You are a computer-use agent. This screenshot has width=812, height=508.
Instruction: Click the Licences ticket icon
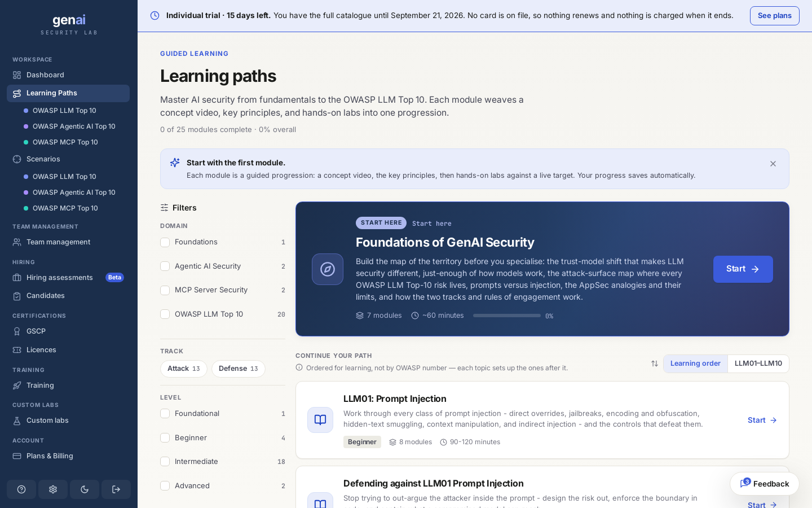pyautogui.click(x=17, y=350)
